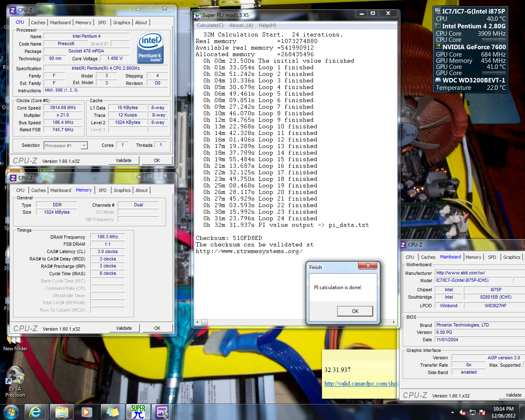Viewport: 525px width, 420px height.
Task: Open About tab in top CPU-Z window
Action: (x=141, y=23)
